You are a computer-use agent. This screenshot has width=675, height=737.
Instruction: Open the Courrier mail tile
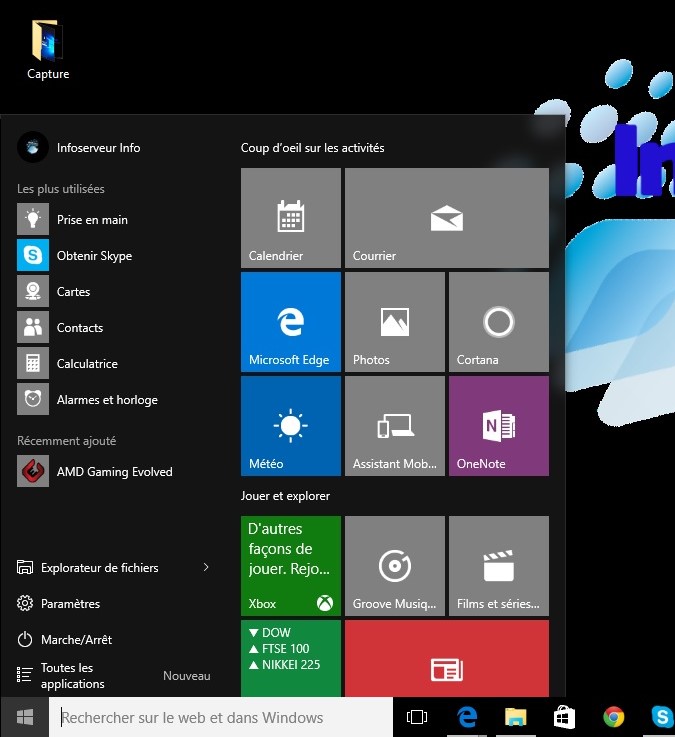pos(447,218)
